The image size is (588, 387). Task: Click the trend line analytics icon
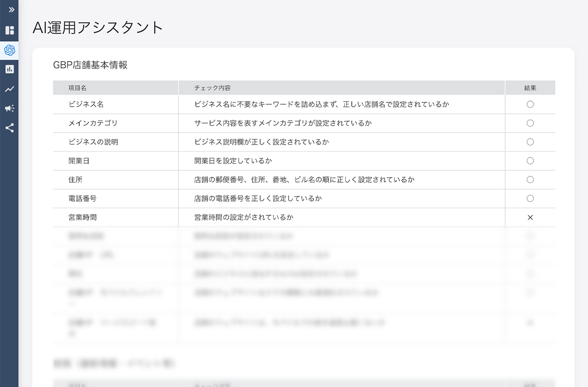[9, 89]
